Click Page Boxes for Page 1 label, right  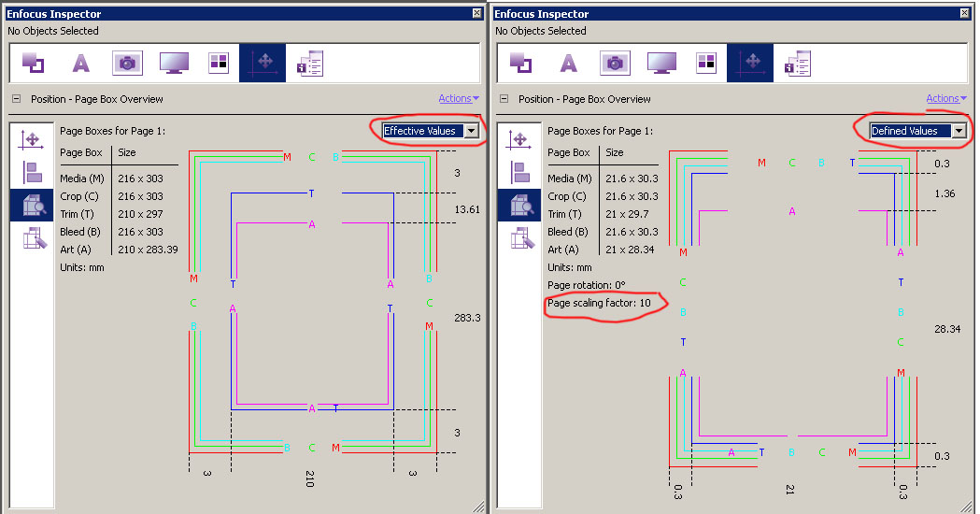[x=600, y=131]
